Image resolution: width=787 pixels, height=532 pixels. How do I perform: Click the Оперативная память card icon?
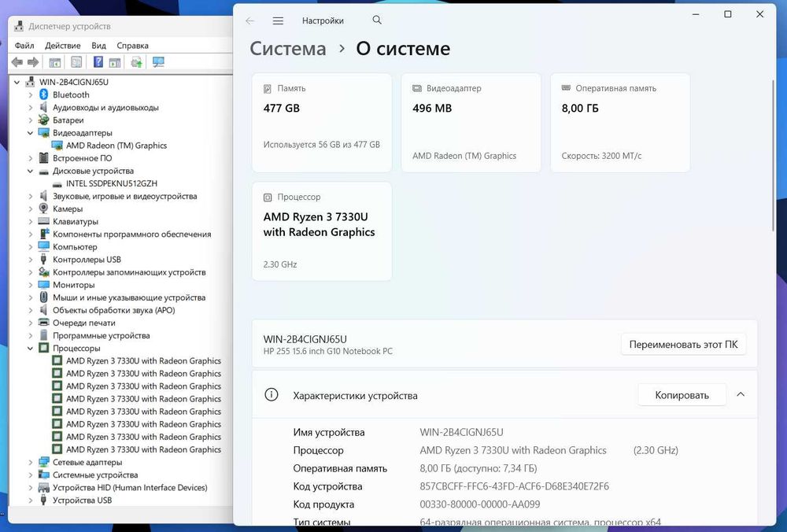tap(566, 88)
